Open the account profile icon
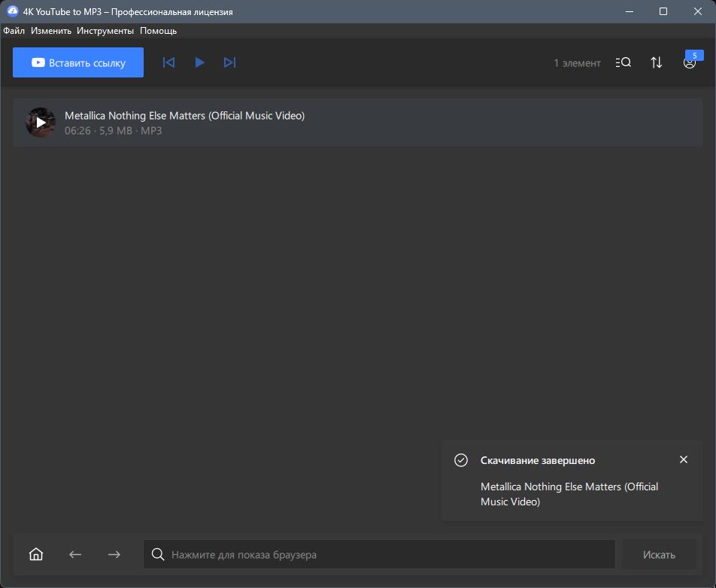This screenshot has width=716, height=588. (689, 63)
